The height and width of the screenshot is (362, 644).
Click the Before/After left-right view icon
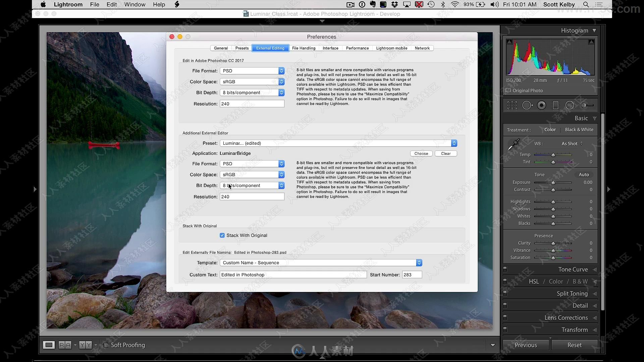[x=65, y=345]
